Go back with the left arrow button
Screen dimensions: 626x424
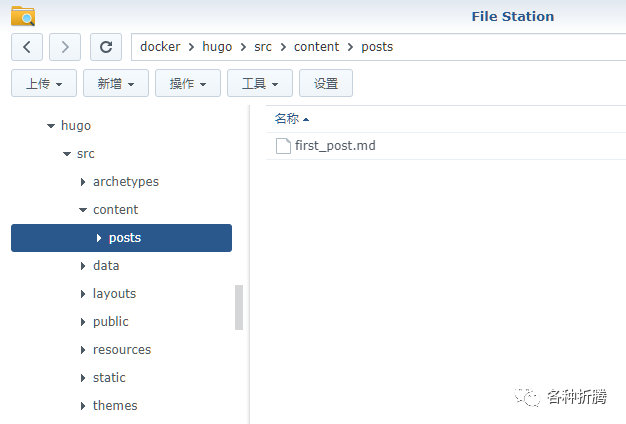pyautogui.click(x=26, y=47)
